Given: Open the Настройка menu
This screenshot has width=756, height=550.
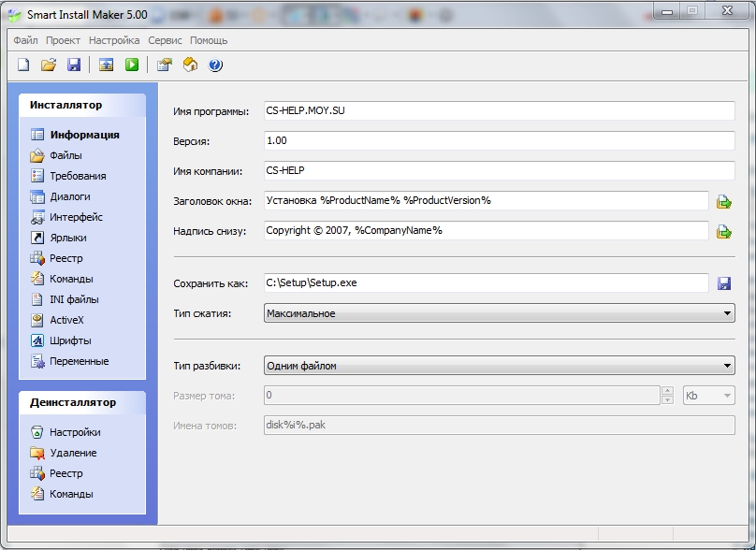Looking at the screenshot, I should tap(114, 40).
